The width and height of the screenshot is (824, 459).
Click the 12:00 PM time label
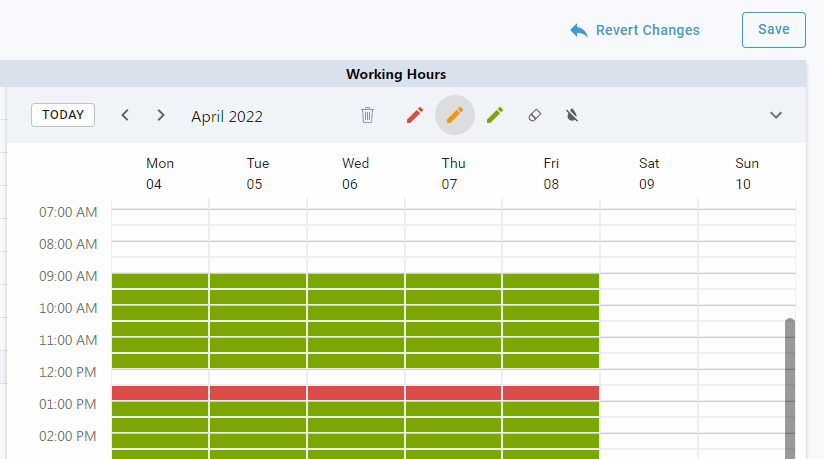pyautogui.click(x=68, y=373)
